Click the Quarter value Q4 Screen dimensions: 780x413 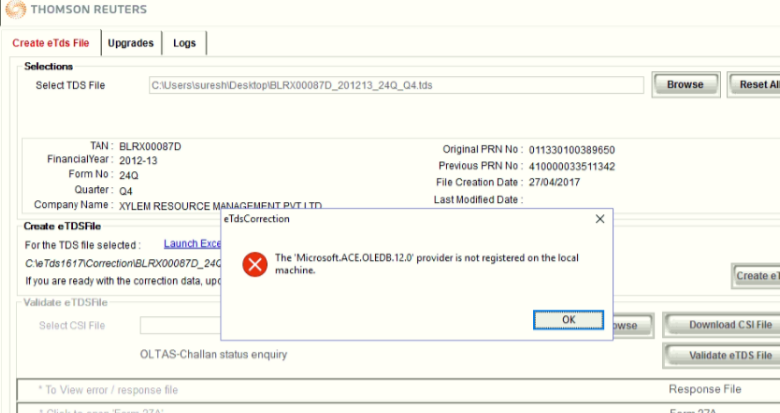(126, 191)
